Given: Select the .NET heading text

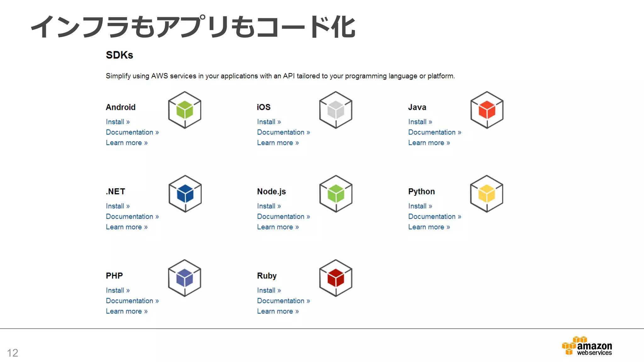Looking at the screenshot, I should (x=115, y=191).
